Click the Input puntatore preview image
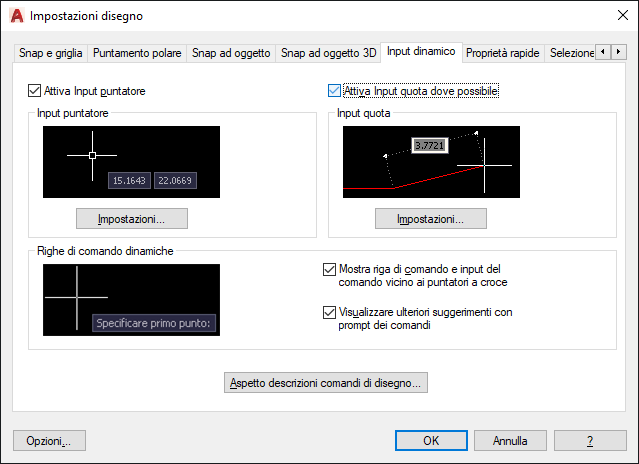 [x=131, y=162]
